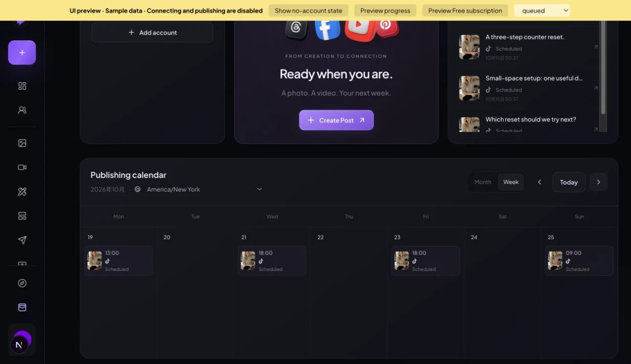Click thumbnail of 'Small-space setup' post
The height and width of the screenshot is (364, 631).
(x=469, y=88)
